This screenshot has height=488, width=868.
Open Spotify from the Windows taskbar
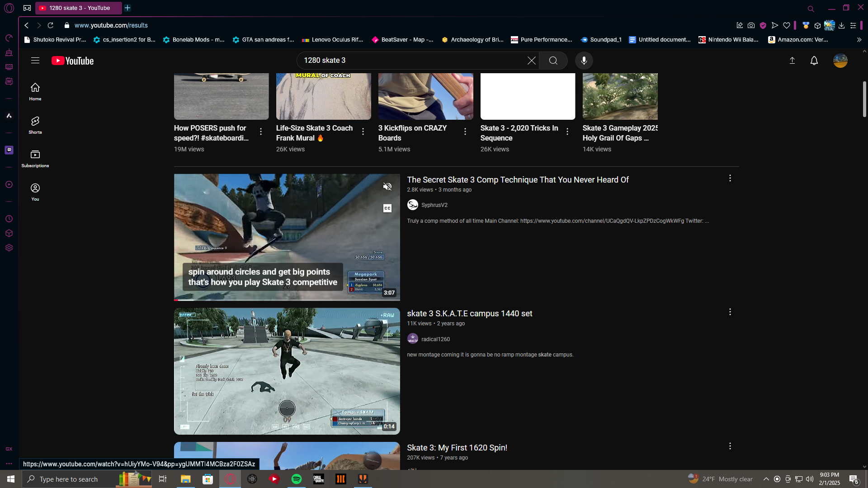click(x=297, y=479)
